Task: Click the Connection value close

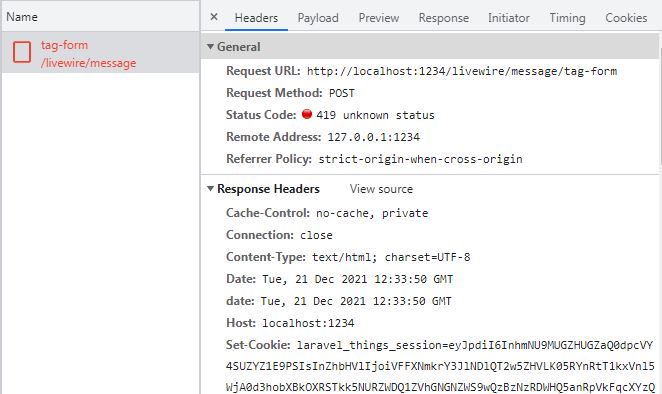Action: (x=316, y=235)
